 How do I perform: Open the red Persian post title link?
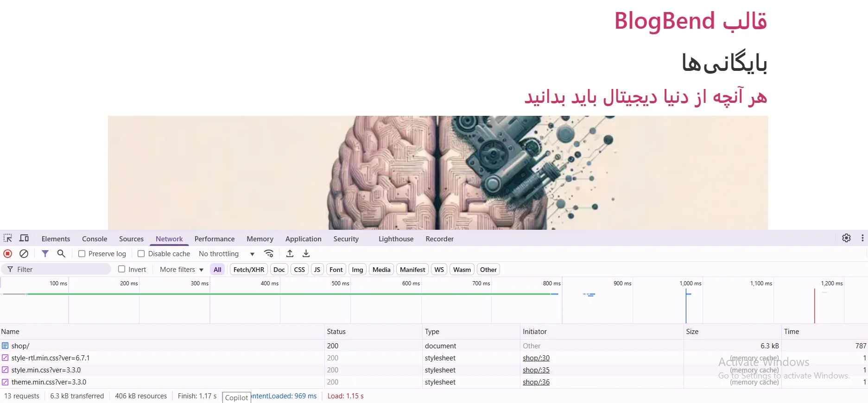[x=646, y=97]
